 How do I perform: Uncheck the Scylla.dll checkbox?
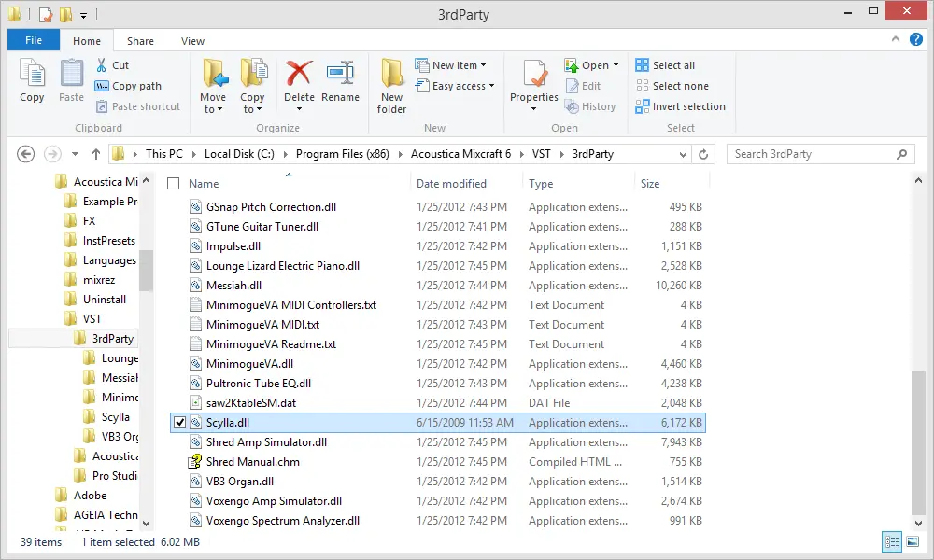(179, 423)
